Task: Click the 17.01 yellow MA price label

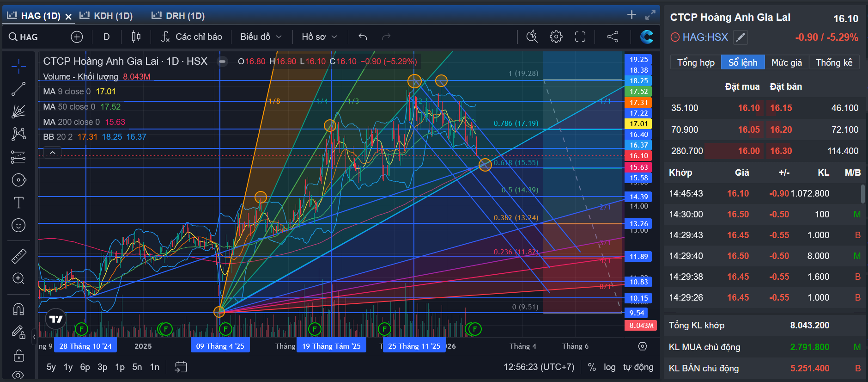Action: (x=638, y=124)
